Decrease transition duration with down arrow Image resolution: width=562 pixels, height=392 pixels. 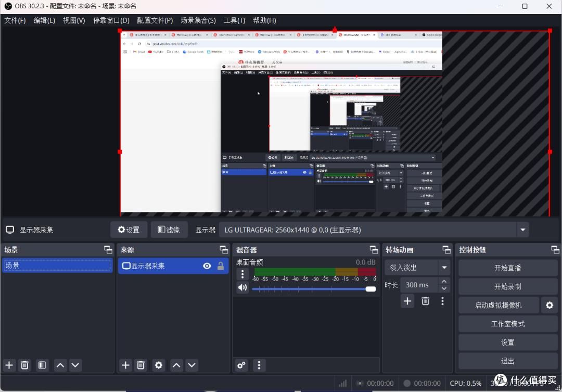click(444, 288)
